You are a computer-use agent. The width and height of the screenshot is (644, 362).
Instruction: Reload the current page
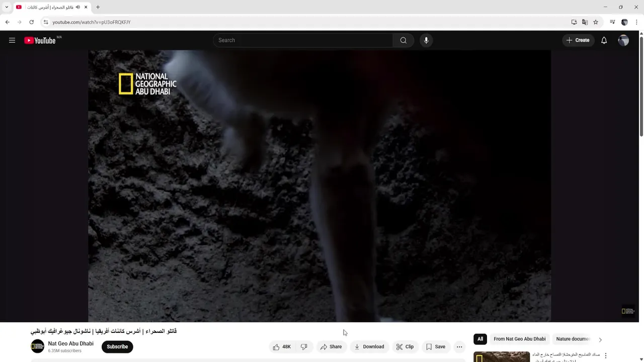click(31, 22)
